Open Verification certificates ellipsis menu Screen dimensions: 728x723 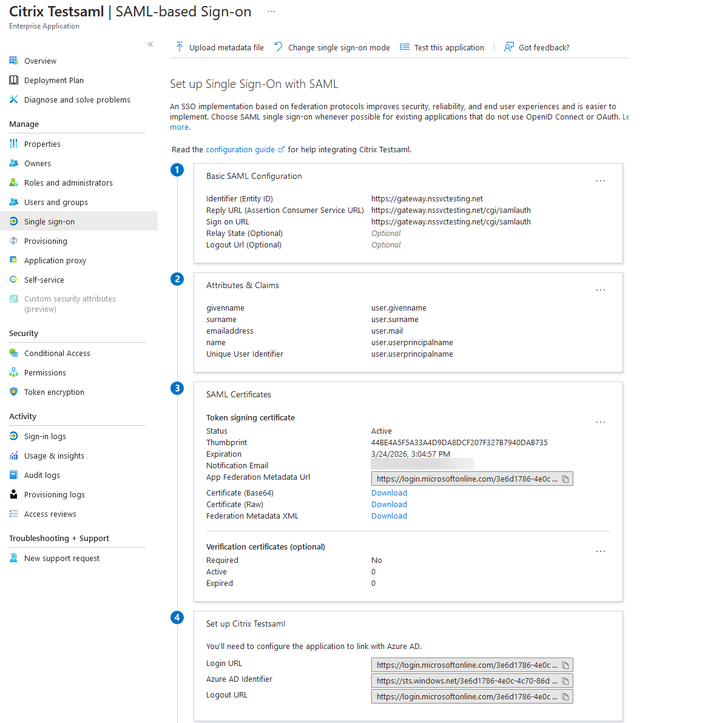pos(601,551)
